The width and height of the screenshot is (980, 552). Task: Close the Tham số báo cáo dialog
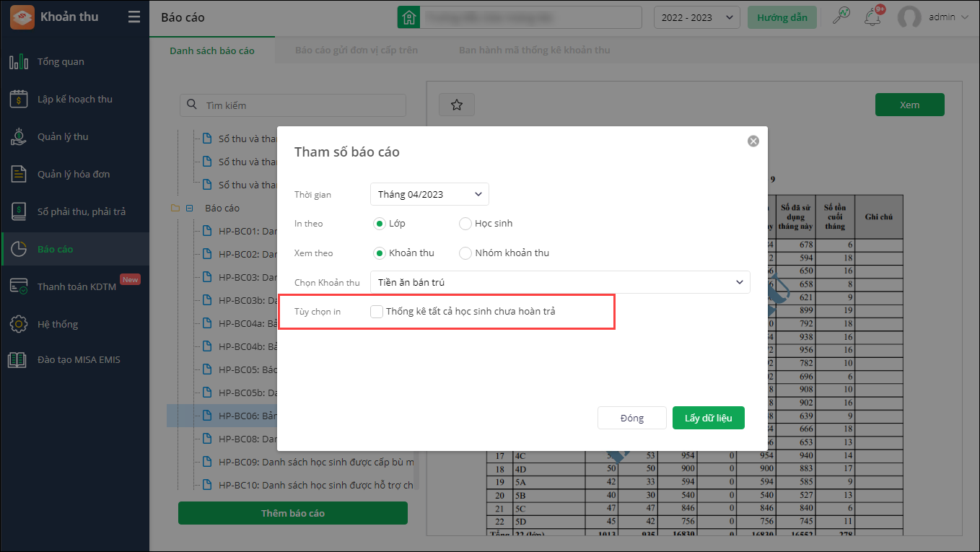[753, 141]
